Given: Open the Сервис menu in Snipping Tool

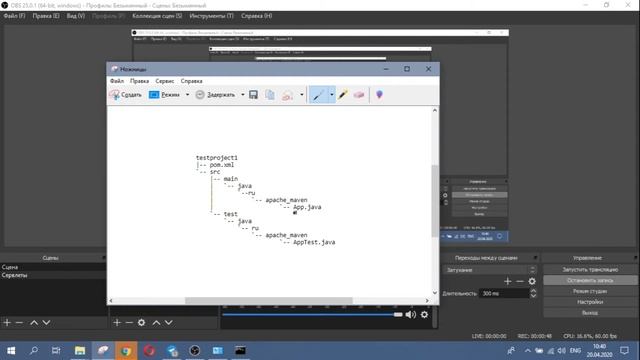Looking at the screenshot, I should (x=164, y=81).
